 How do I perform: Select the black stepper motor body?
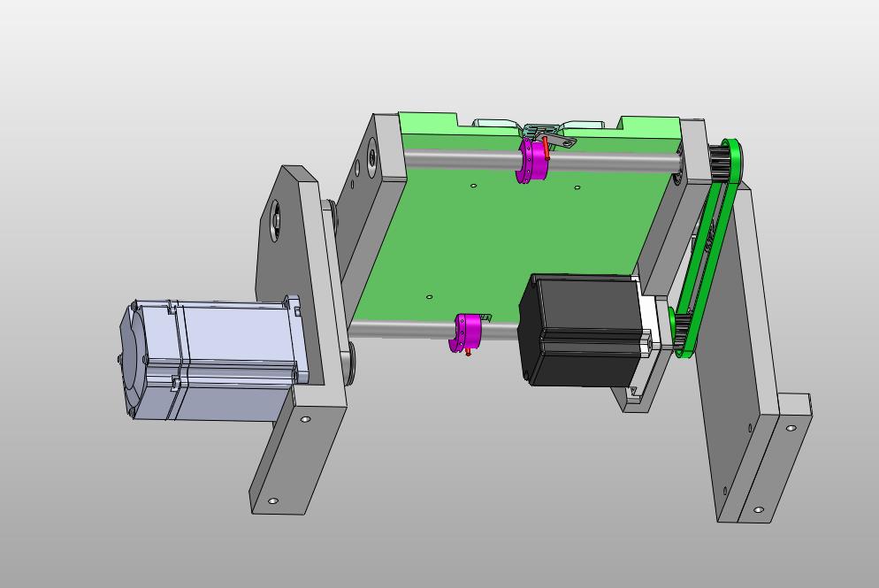580,331
